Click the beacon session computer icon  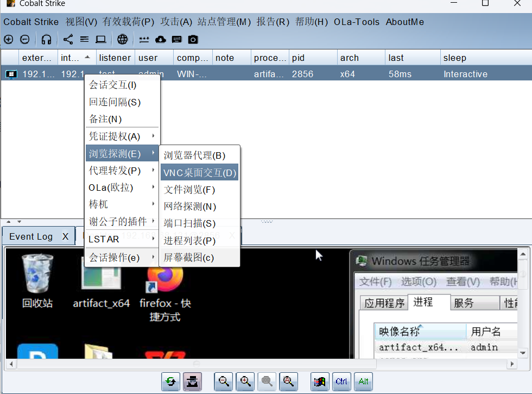pyautogui.click(x=11, y=74)
